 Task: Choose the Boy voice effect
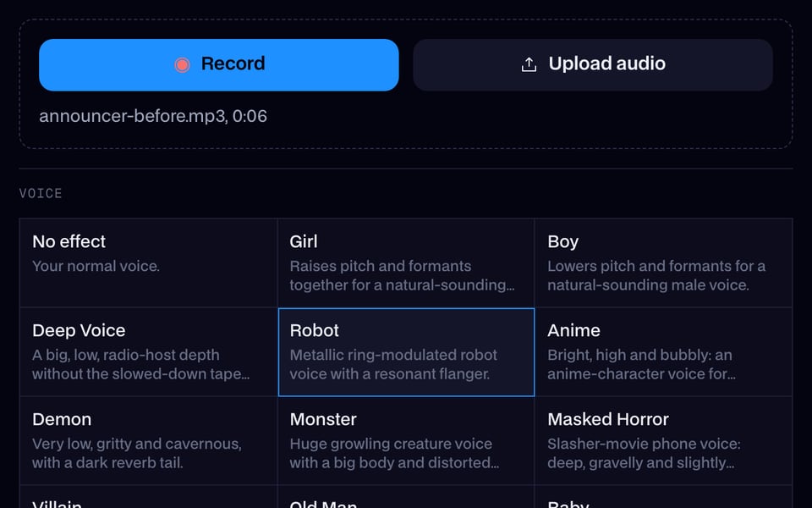coord(663,262)
